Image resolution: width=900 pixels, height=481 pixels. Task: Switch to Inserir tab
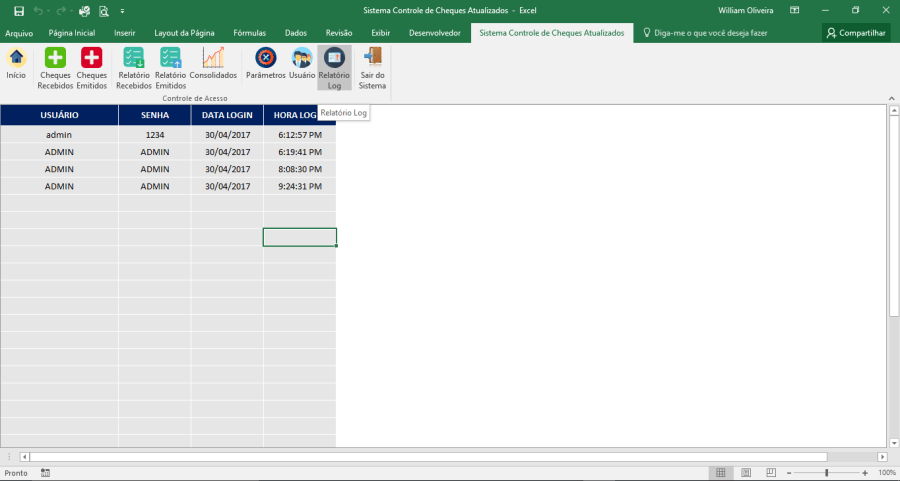125,33
